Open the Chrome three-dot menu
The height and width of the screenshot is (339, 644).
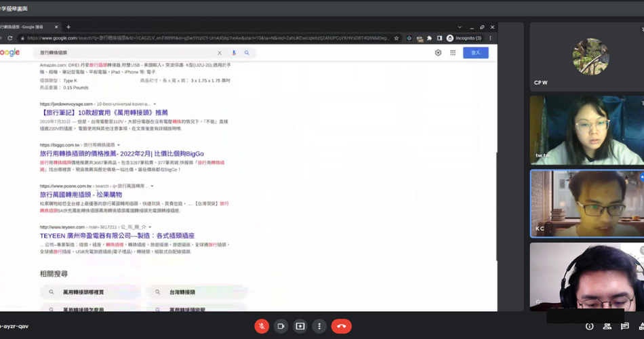click(x=490, y=38)
